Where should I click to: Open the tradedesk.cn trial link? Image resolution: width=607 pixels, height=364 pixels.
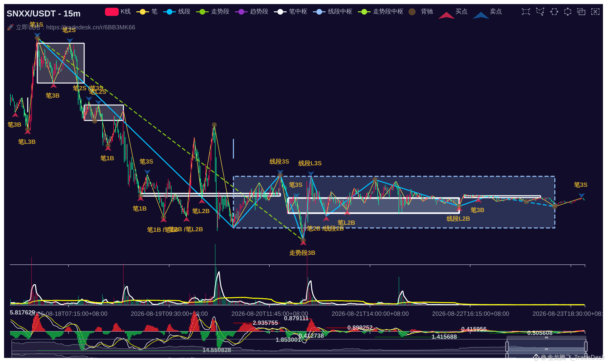click(91, 27)
